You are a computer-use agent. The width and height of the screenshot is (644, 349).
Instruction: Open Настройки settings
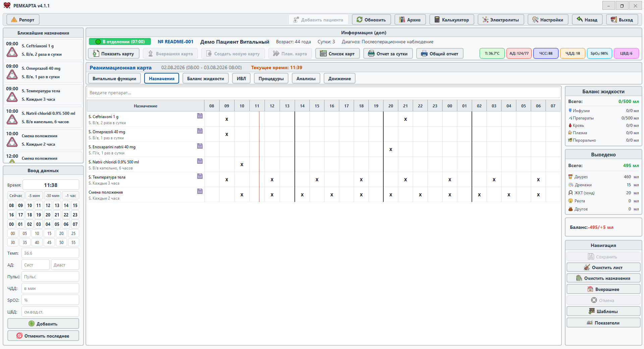click(x=548, y=20)
